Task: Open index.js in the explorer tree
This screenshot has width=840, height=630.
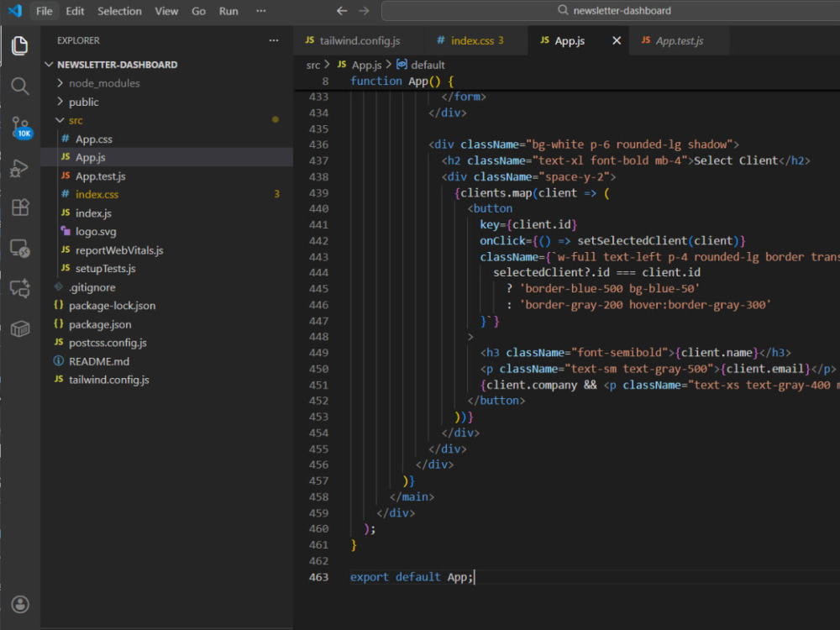Action: coord(166,213)
